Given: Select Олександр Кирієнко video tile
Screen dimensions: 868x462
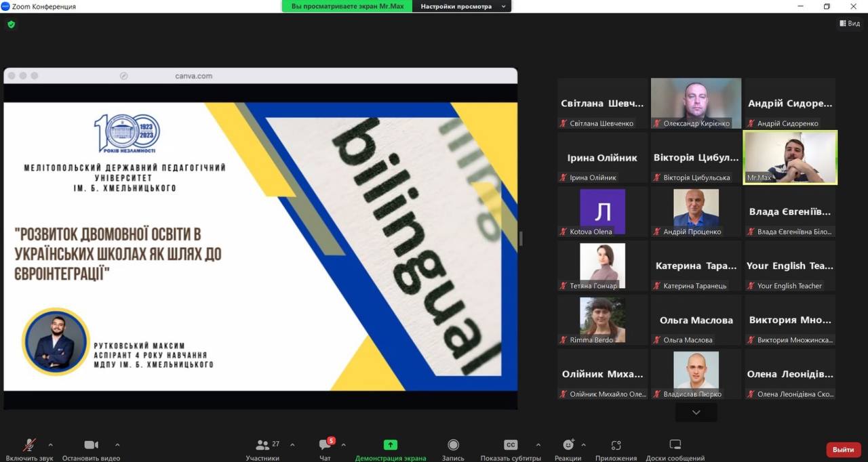Looking at the screenshot, I should tap(696, 103).
